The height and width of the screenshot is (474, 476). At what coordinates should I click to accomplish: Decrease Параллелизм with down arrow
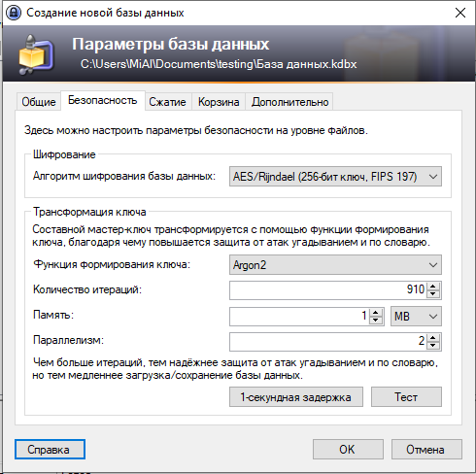(x=433, y=346)
